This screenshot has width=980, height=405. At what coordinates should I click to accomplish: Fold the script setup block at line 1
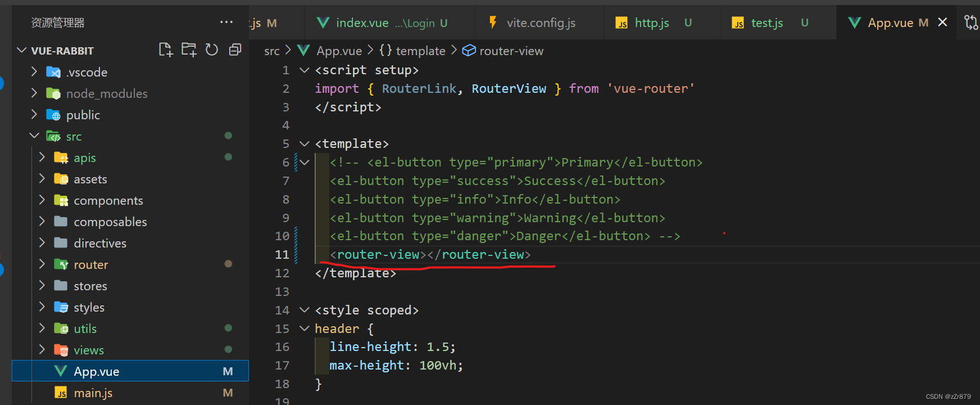tap(305, 70)
